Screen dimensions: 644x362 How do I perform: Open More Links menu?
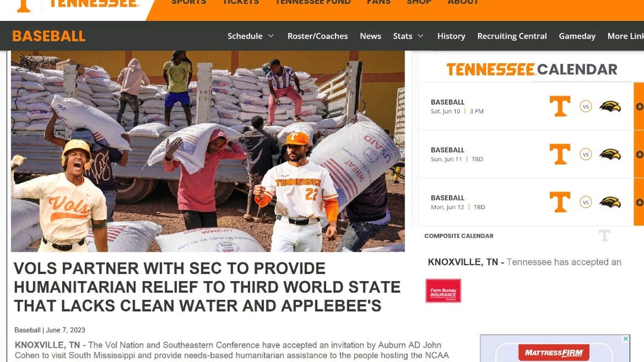coord(626,36)
